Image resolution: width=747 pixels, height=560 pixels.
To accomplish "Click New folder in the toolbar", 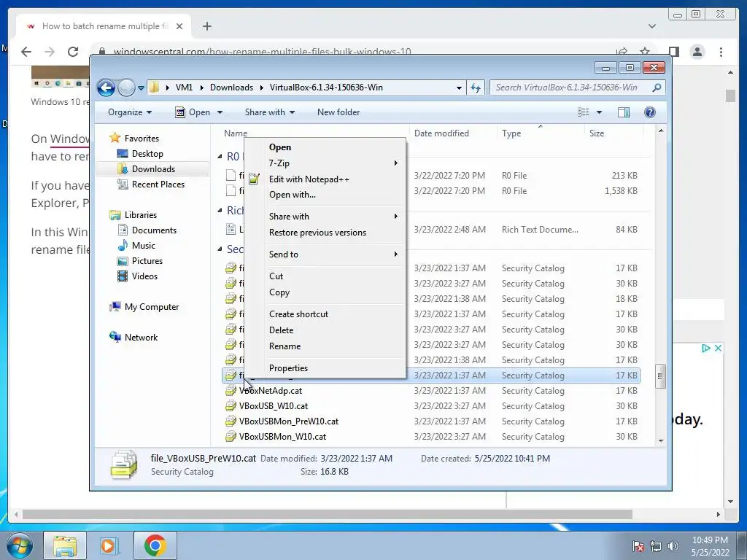I will [338, 112].
